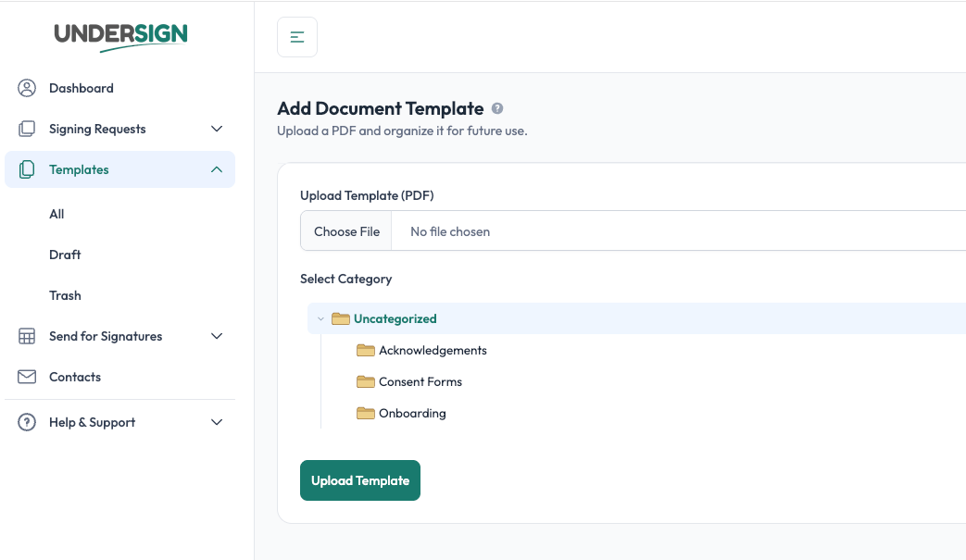
Task: Click the Send for Signatures grid icon
Action: pos(27,336)
